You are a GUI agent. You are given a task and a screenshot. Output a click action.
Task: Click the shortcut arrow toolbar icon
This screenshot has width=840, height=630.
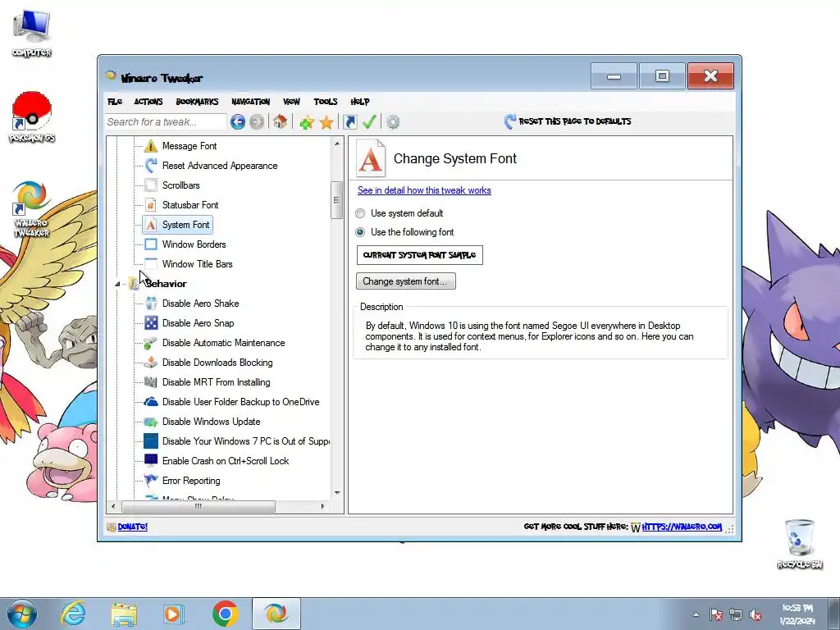tap(349, 122)
